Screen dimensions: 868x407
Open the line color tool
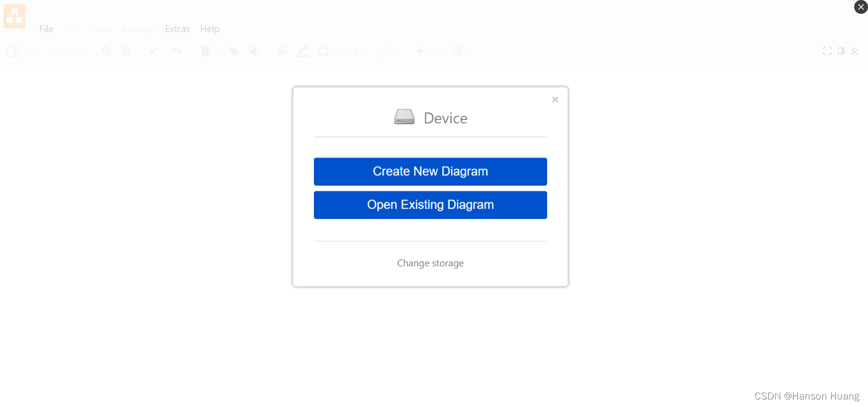[x=302, y=51]
